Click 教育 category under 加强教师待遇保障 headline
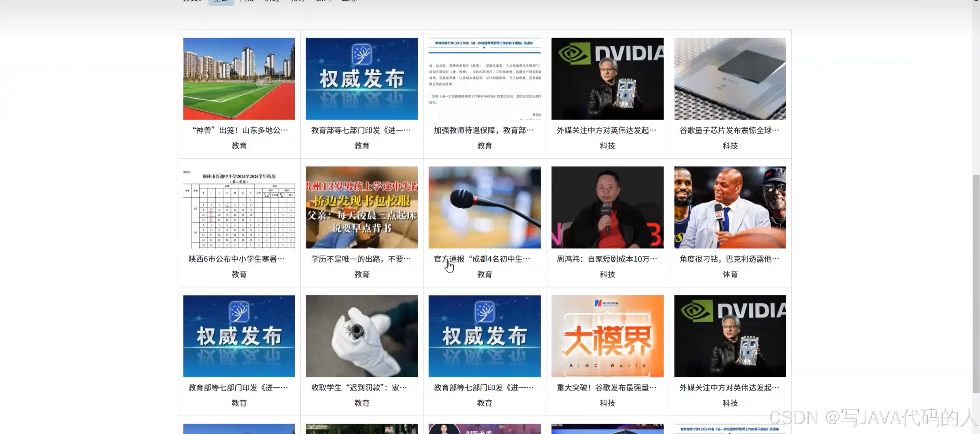Image resolution: width=980 pixels, height=434 pixels. click(484, 145)
